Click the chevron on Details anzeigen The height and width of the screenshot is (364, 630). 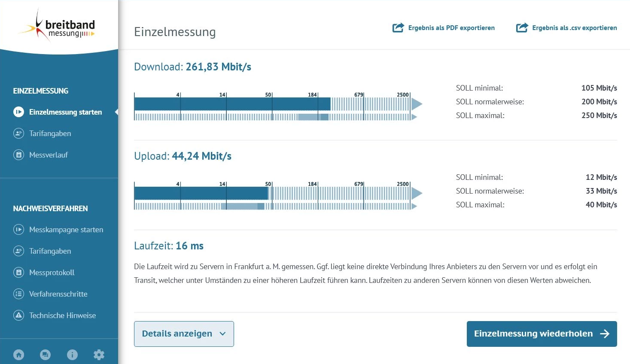[222, 334]
